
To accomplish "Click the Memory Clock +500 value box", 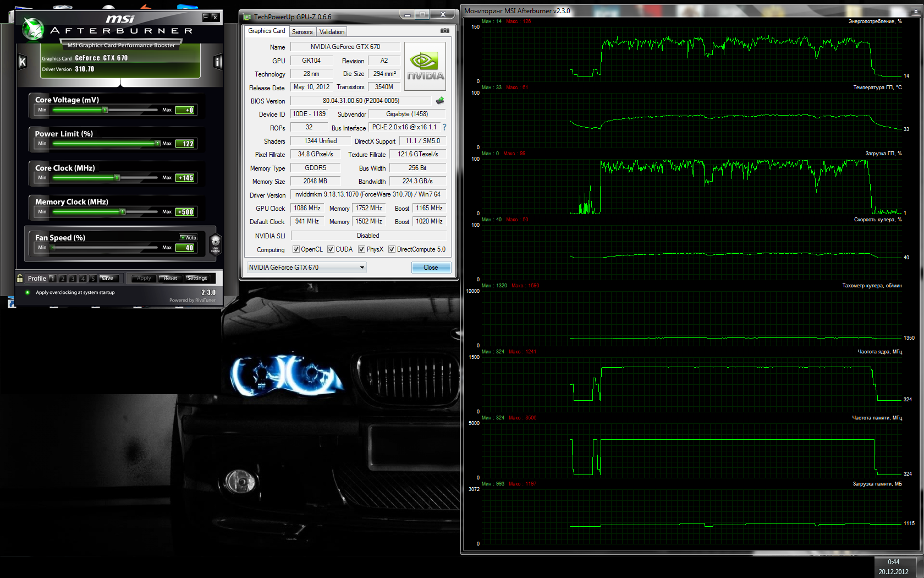I will pos(185,212).
